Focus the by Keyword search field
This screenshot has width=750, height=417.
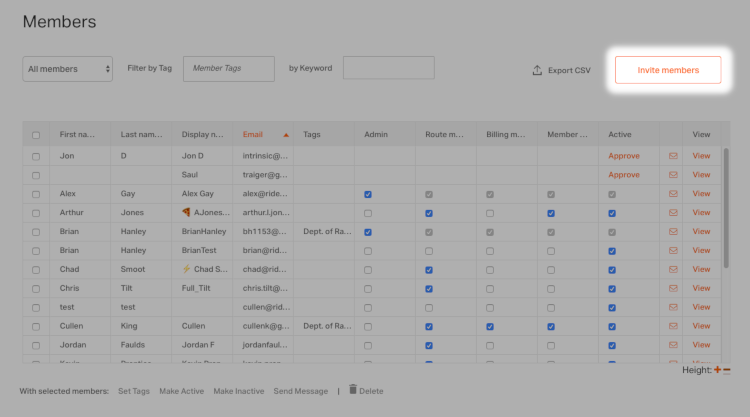(388, 67)
